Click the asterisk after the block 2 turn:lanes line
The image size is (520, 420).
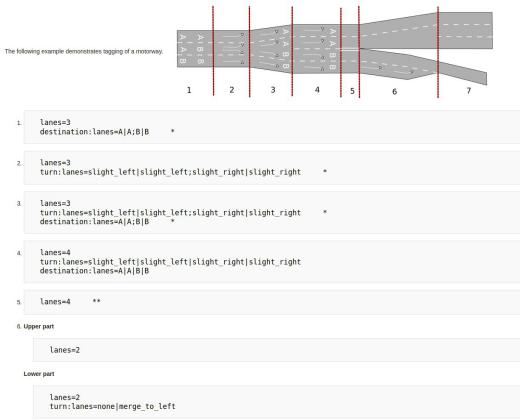pyautogui.click(x=325, y=171)
